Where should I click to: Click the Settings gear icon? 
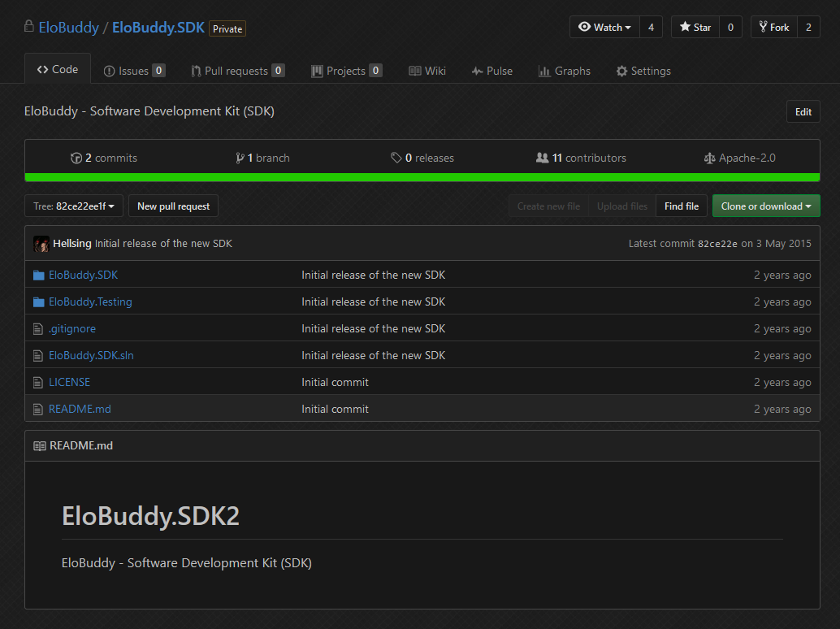[x=621, y=72]
